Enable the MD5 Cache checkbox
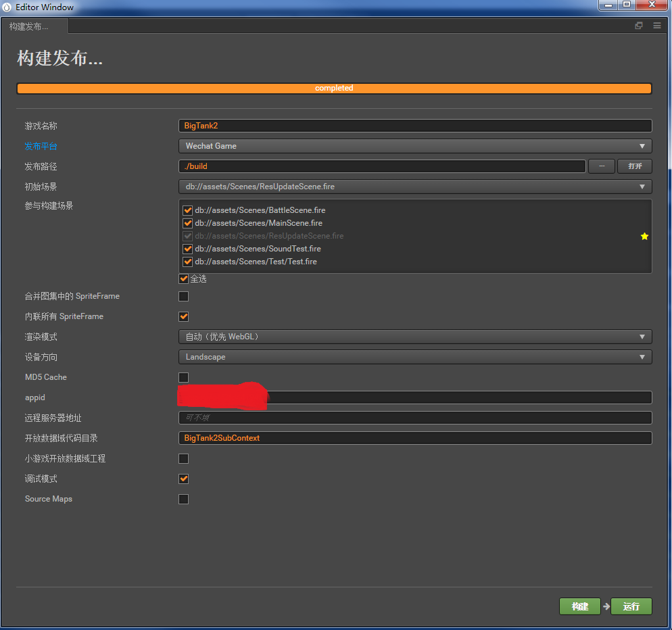 pos(184,377)
